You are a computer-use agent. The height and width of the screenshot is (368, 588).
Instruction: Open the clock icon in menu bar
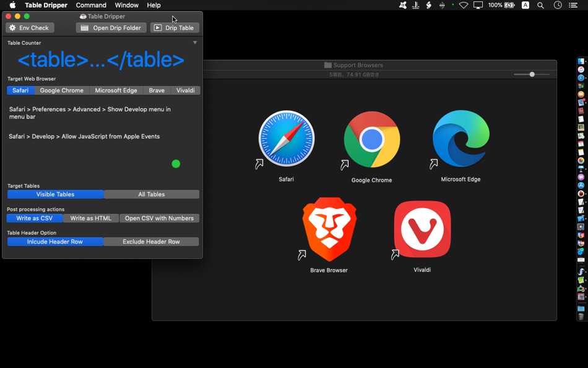point(558,5)
